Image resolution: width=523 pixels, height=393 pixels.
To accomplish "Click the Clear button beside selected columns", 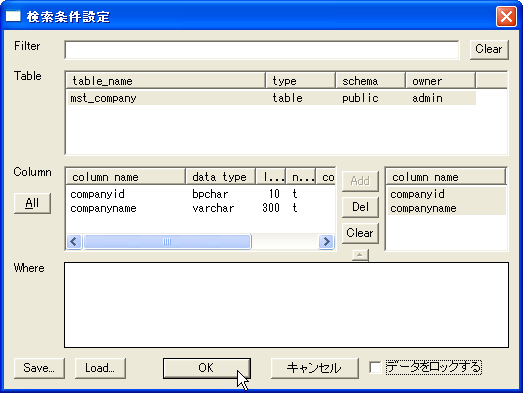I will coord(360,233).
